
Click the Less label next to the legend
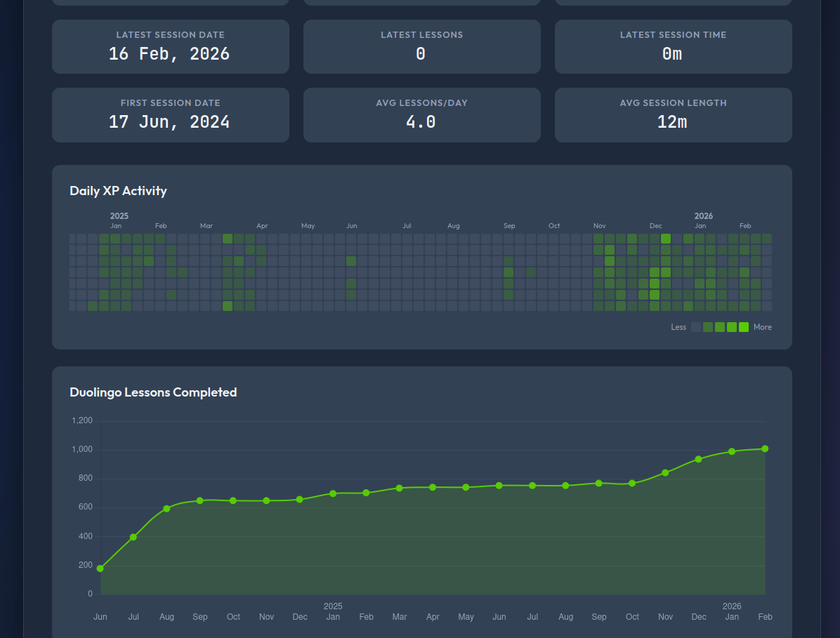click(x=678, y=327)
